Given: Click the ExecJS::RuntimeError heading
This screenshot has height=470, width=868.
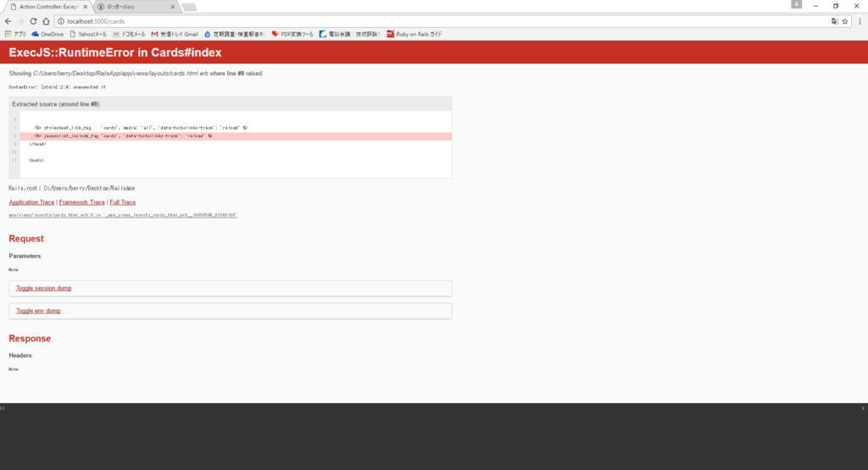Looking at the screenshot, I should point(115,53).
